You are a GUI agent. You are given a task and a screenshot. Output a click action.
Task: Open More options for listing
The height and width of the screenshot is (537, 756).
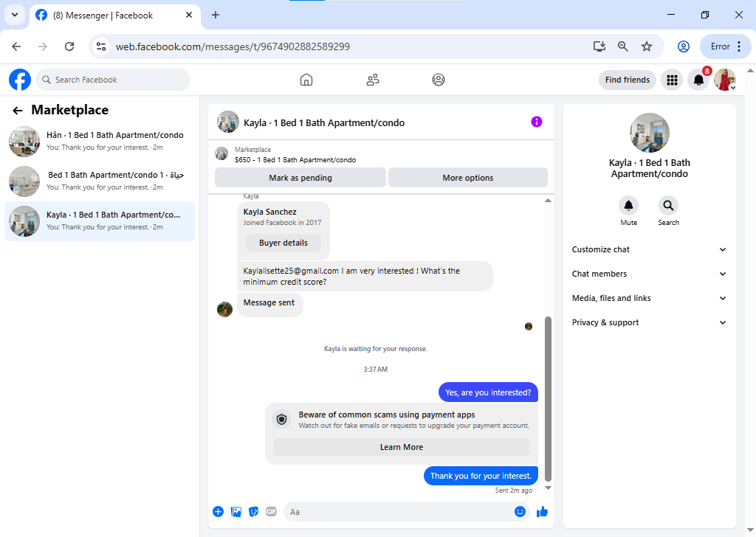click(x=467, y=178)
